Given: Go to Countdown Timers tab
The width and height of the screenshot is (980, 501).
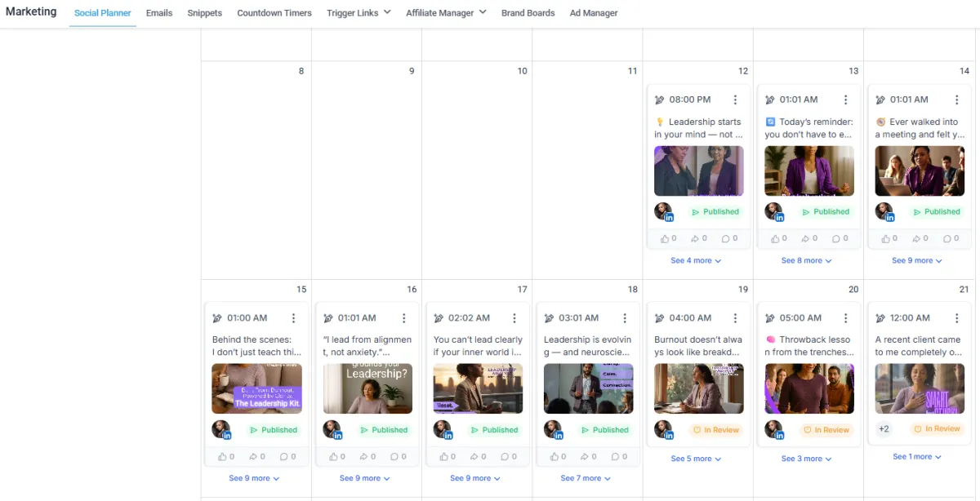Looking at the screenshot, I should point(274,13).
